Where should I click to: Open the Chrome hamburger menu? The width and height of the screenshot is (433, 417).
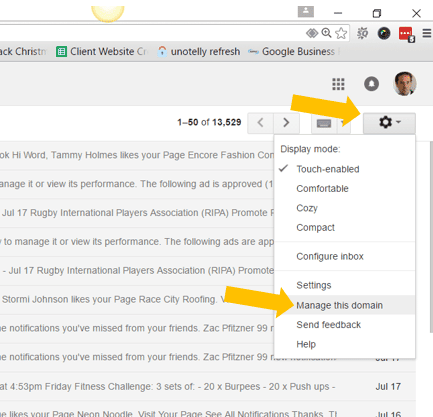[427, 33]
